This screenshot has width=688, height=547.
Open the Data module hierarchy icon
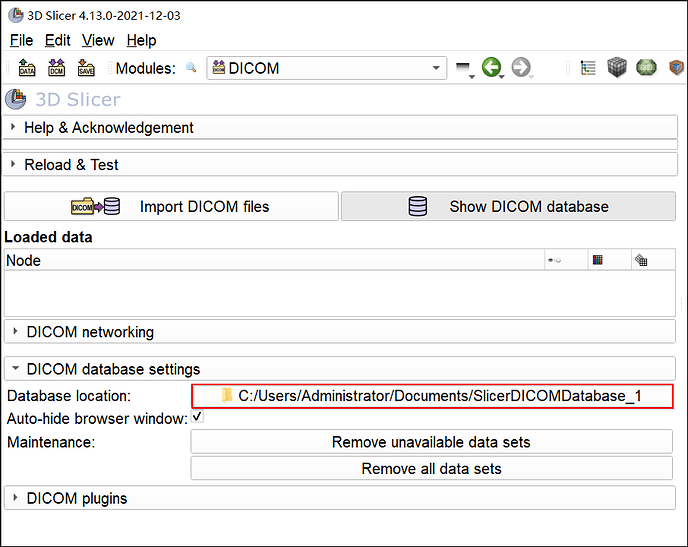pos(588,68)
